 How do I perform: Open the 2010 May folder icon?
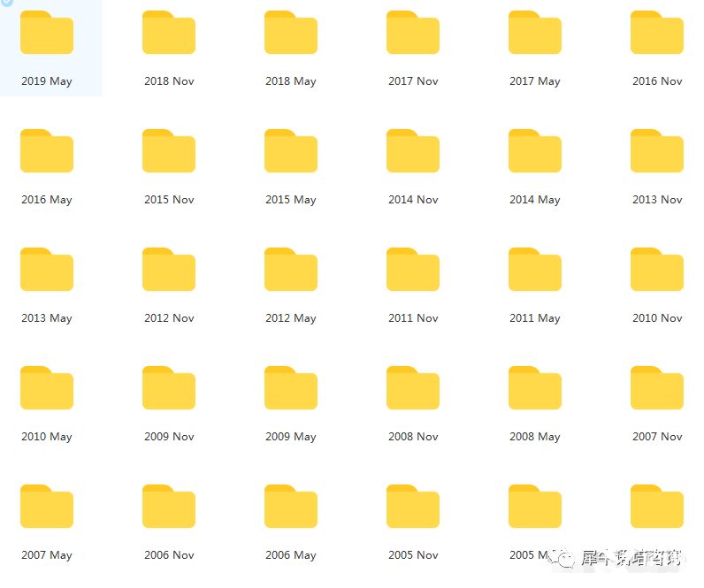pyautogui.click(x=47, y=388)
